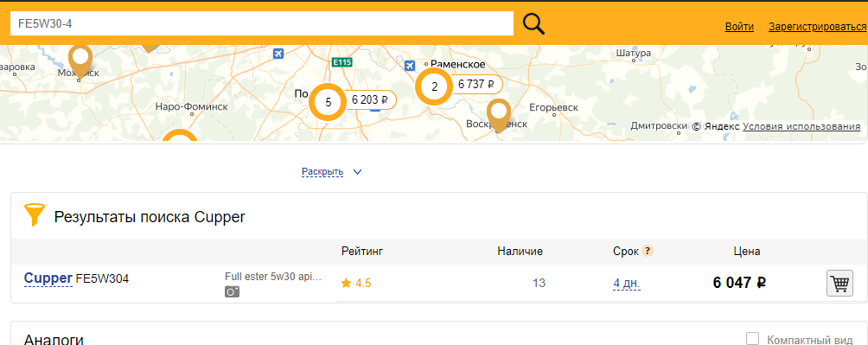Open the 4 дн. delivery term details
The width and height of the screenshot is (868, 345).
point(627,284)
